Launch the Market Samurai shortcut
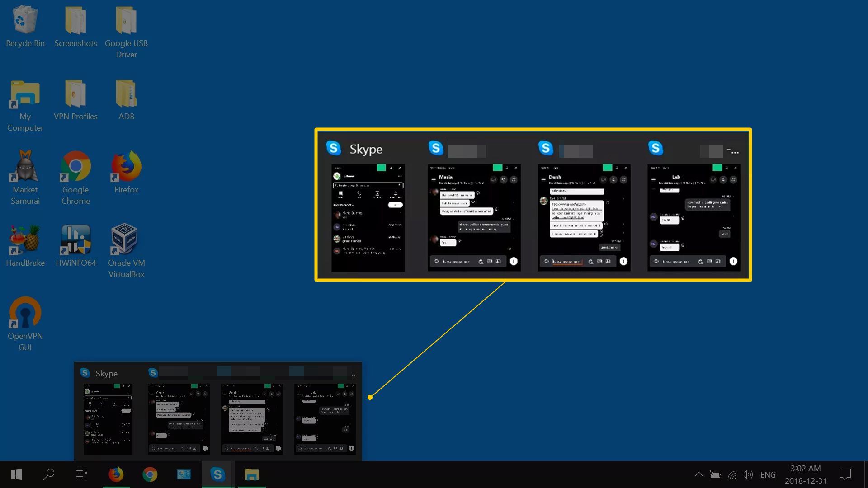The width and height of the screenshot is (868, 488). click(25, 178)
